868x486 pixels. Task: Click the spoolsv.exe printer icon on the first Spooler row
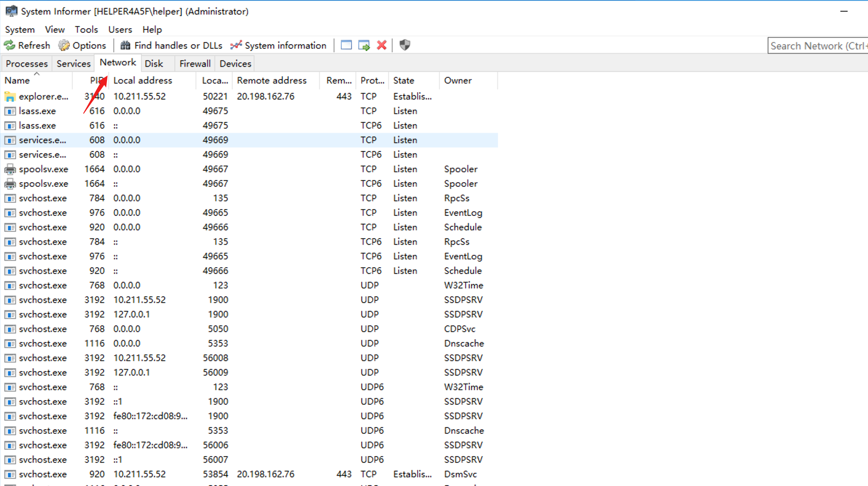pyautogui.click(x=10, y=169)
